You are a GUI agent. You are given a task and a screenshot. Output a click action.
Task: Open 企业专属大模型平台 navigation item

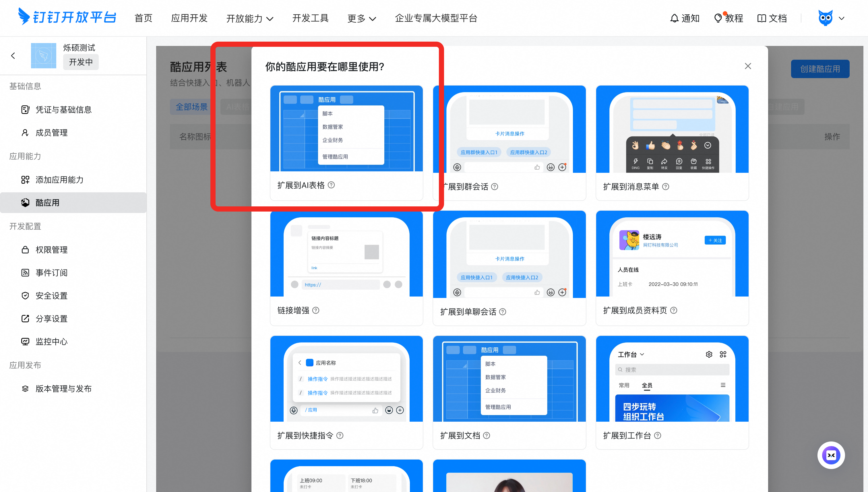(x=436, y=18)
